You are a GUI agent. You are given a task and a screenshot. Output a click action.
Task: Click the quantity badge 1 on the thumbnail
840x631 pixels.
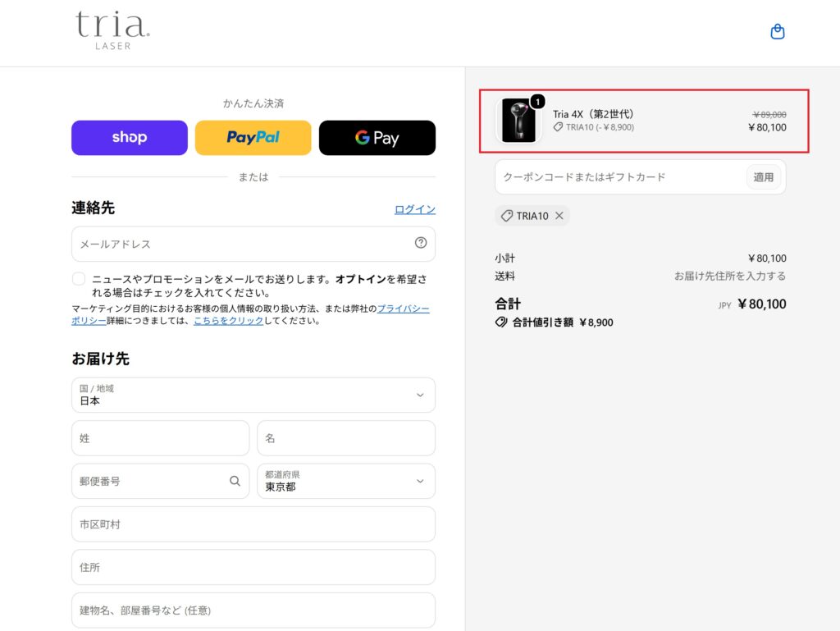(538, 101)
